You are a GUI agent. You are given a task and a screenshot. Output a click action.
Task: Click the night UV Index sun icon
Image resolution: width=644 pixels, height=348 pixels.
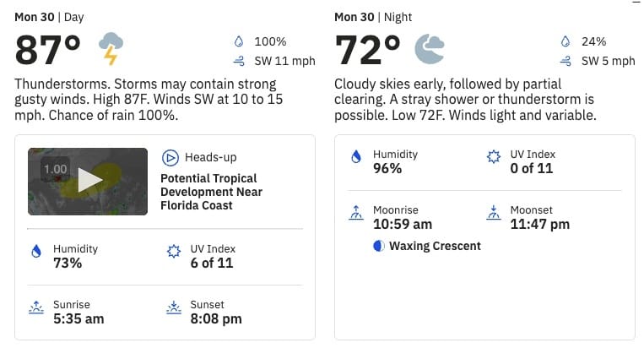(494, 156)
